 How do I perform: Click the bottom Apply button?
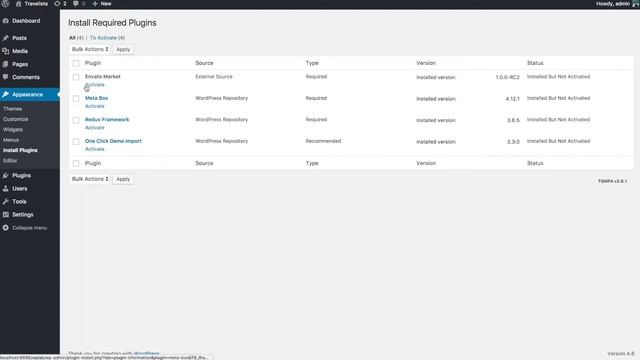123,179
